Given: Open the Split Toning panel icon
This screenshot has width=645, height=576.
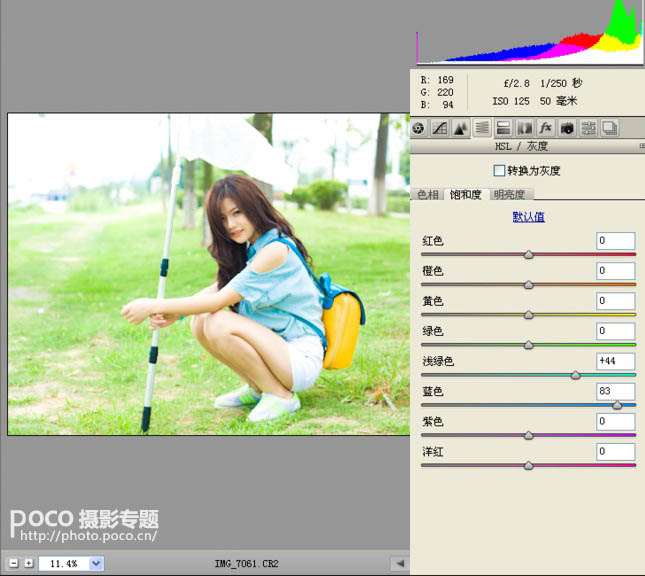Looking at the screenshot, I should 503,128.
